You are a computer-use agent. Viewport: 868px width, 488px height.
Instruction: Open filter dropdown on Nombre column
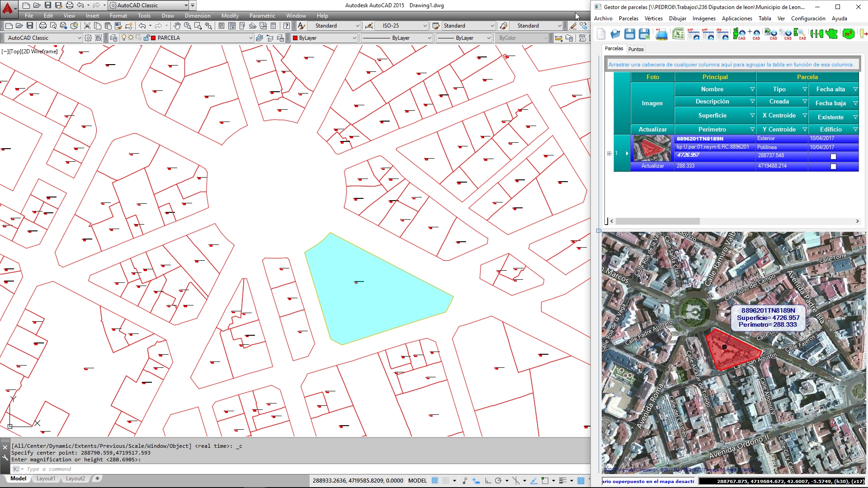tap(752, 89)
